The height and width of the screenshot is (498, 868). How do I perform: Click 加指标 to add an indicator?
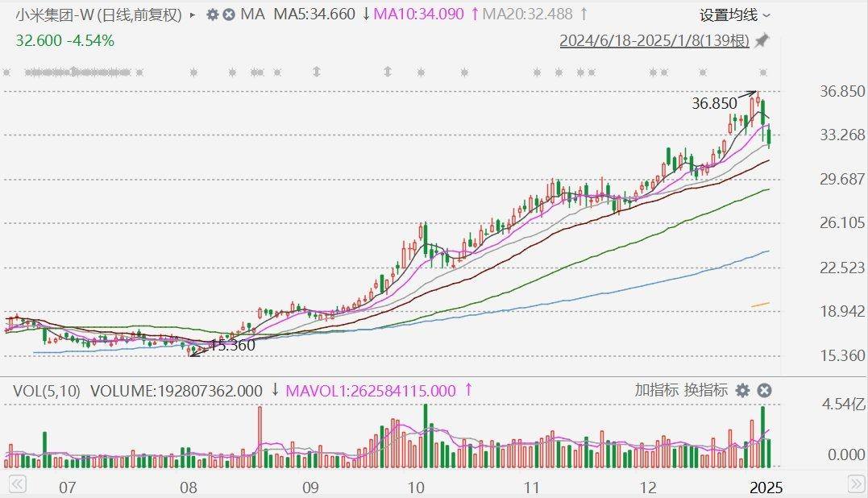pyautogui.click(x=656, y=391)
